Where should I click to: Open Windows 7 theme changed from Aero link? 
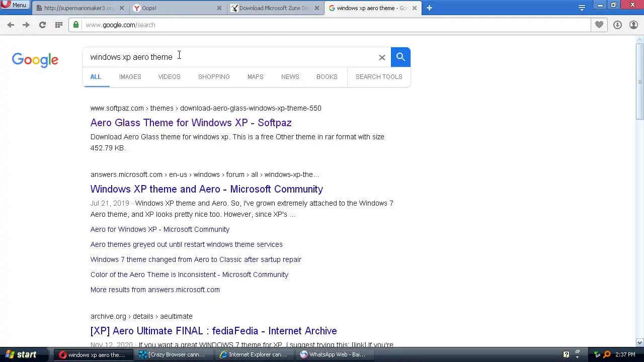196,259
